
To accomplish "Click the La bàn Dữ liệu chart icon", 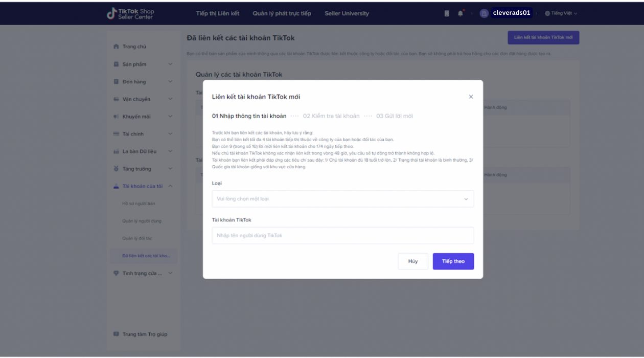I will point(116,151).
